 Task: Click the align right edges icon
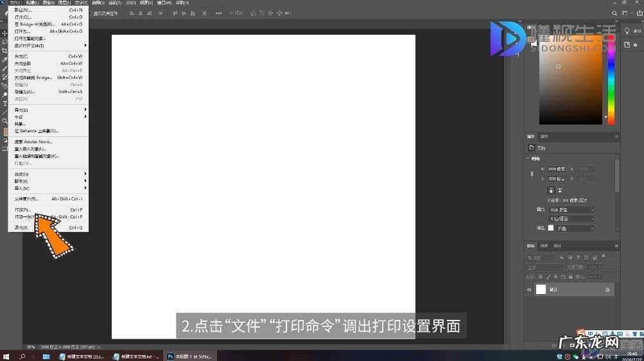(149, 13)
